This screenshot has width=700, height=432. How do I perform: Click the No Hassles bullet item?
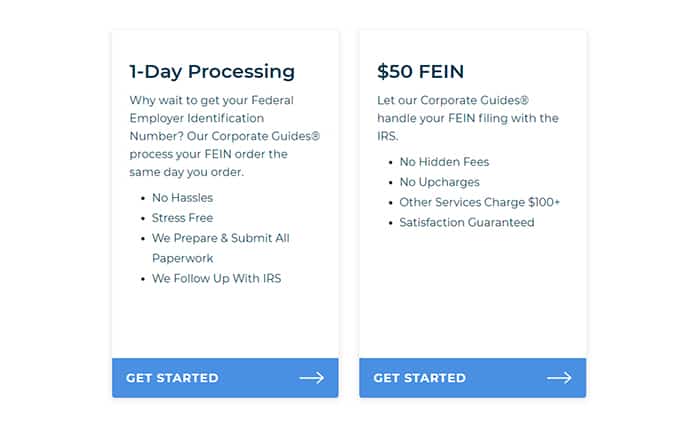tap(182, 198)
